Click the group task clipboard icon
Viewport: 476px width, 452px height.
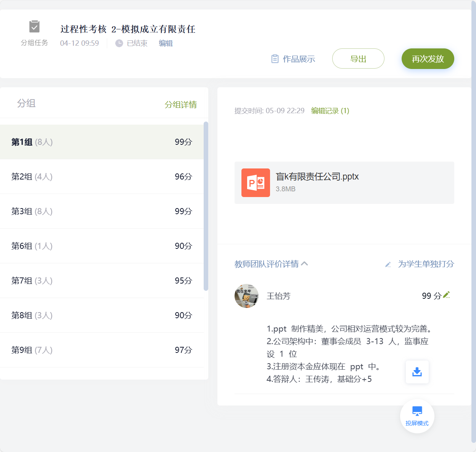tap(34, 27)
